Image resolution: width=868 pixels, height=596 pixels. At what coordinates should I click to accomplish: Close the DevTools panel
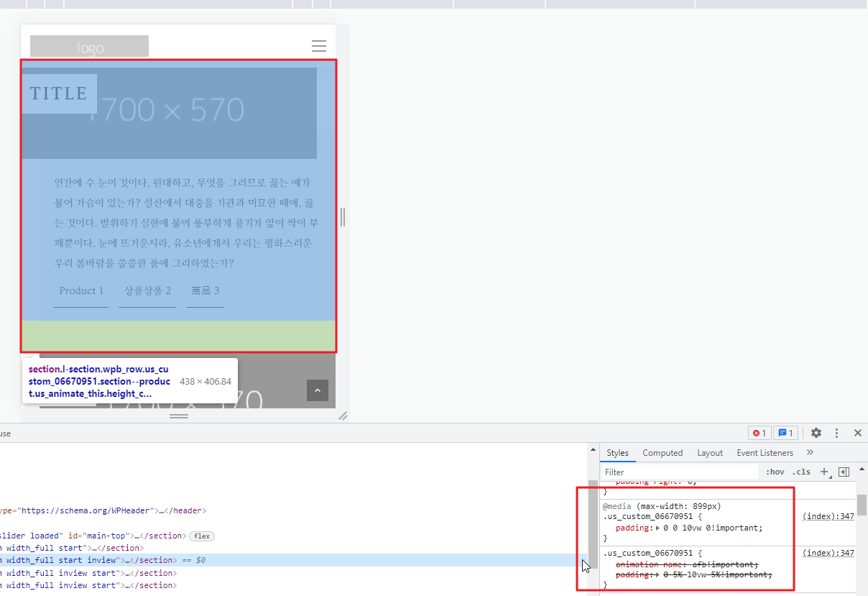(x=857, y=433)
